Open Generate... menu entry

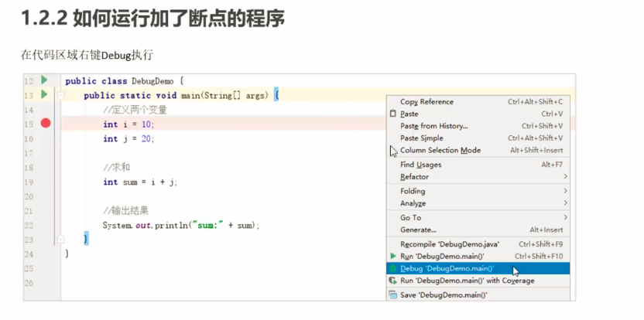click(478, 230)
